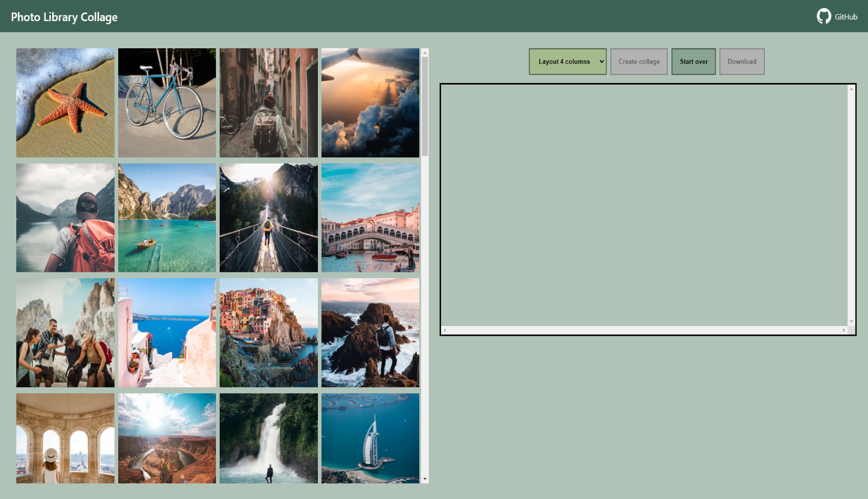
Task: Pick the Santorini white stairs photo
Action: pyautogui.click(x=167, y=333)
